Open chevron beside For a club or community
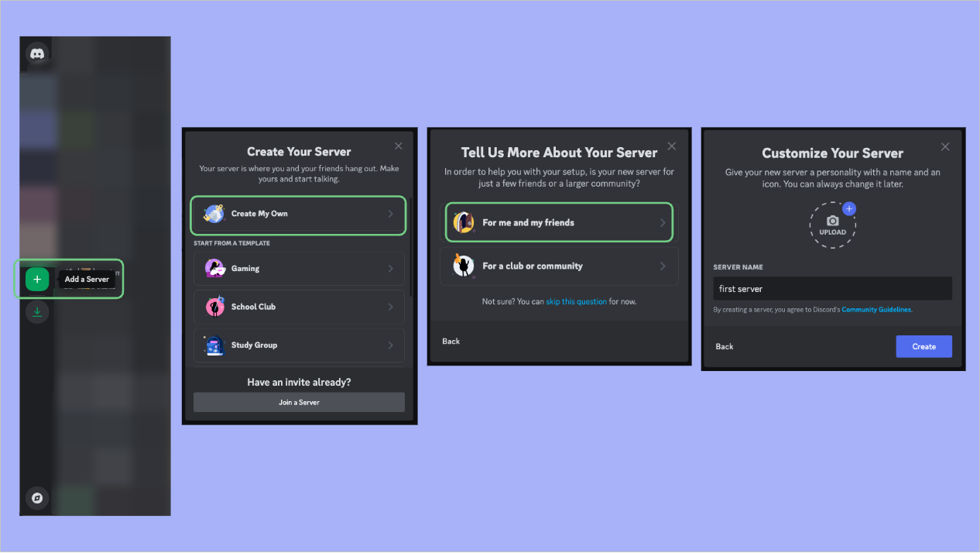This screenshot has height=553, width=980. pos(663,266)
